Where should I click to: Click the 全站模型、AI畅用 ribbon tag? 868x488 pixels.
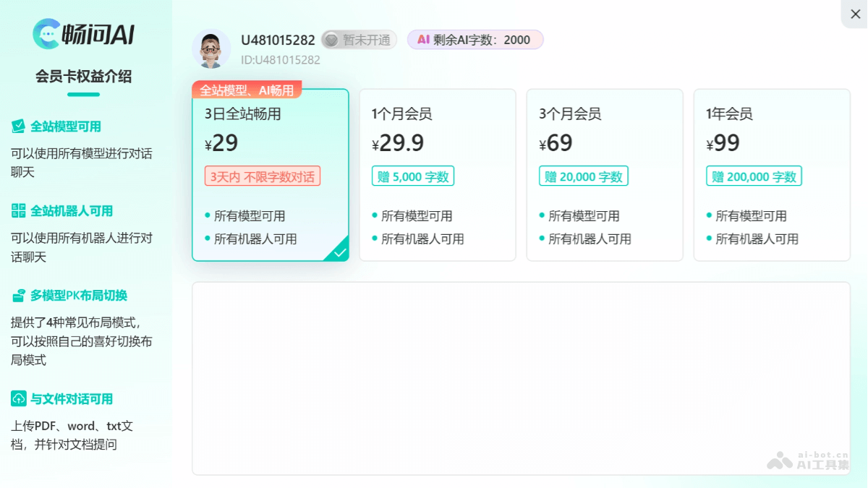pyautogui.click(x=247, y=89)
